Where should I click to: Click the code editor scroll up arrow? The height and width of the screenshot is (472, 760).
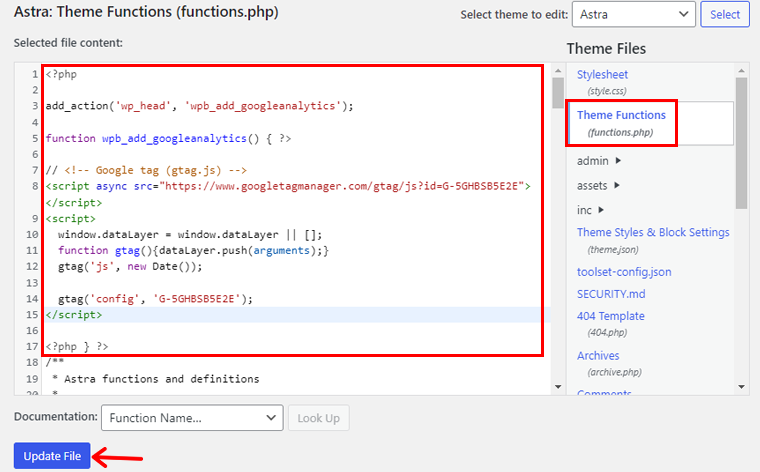(558, 71)
